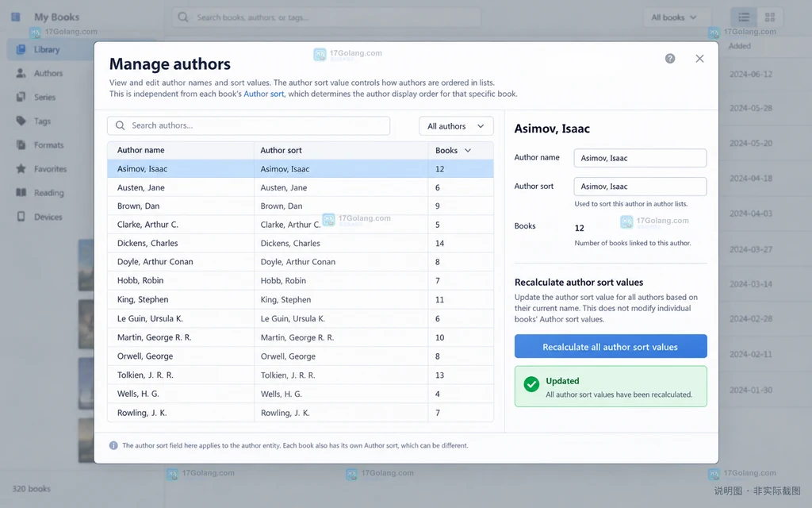812x508 pixels.
Task: Click the Favorites star icon in sidebar
Action: [21, 168]
